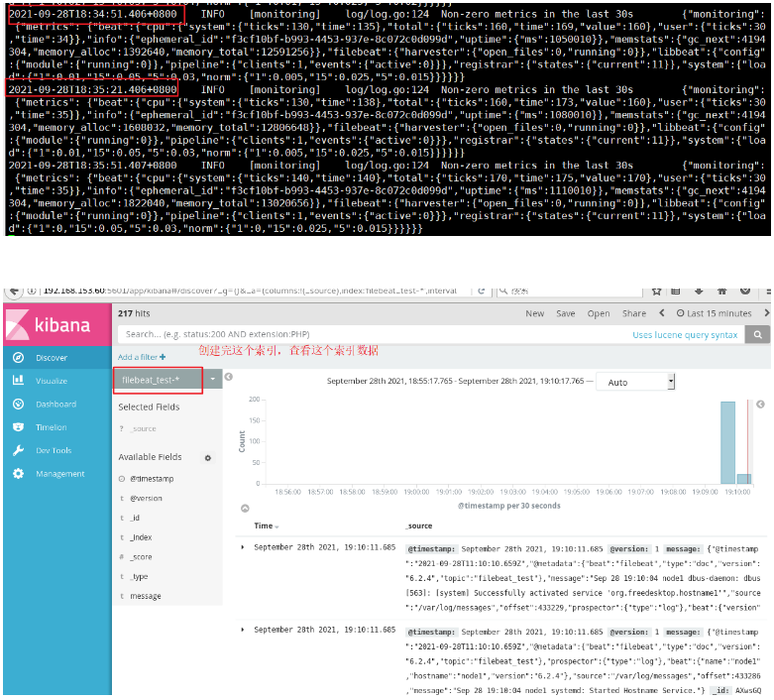Select Dev Tools in the sidebar
774x700 pixels.
[x=54, y=450]
